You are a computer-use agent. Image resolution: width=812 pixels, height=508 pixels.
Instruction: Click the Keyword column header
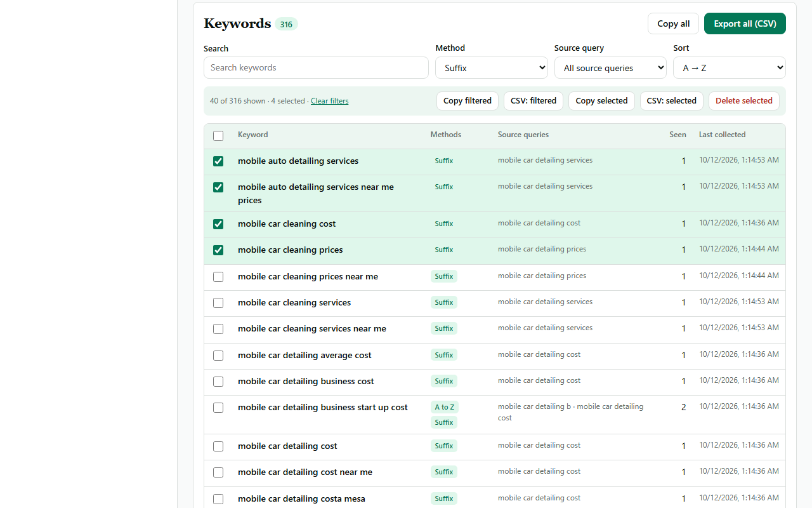(253, 135)
